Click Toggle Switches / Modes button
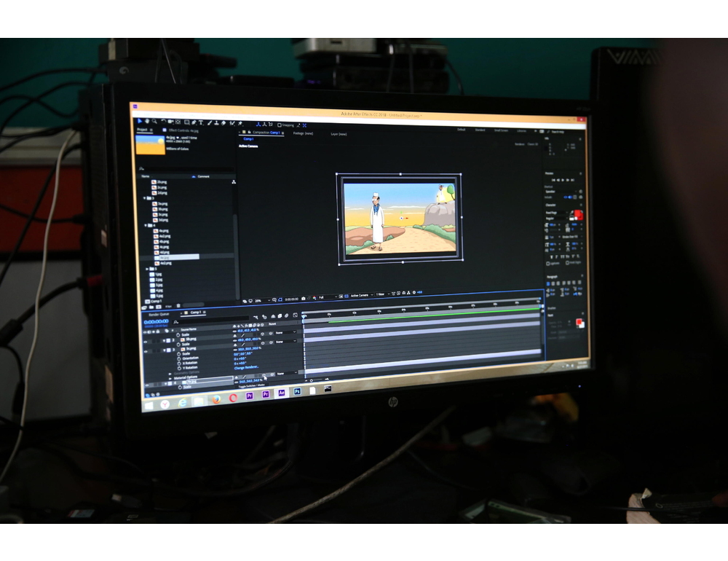 click(x=250, y=385)
